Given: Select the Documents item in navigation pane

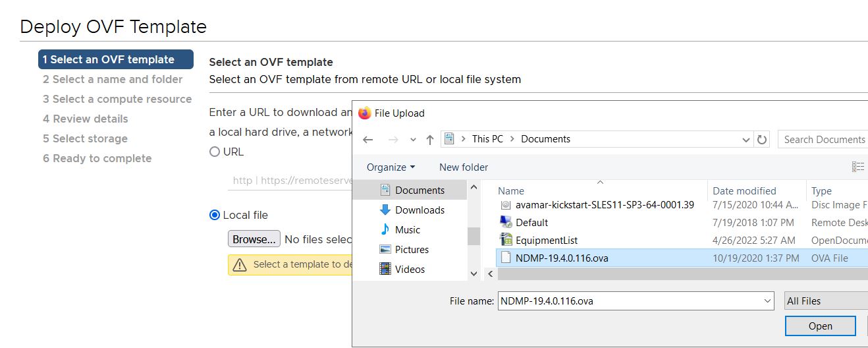Looking at the screenshot, I should coord(420,190).
